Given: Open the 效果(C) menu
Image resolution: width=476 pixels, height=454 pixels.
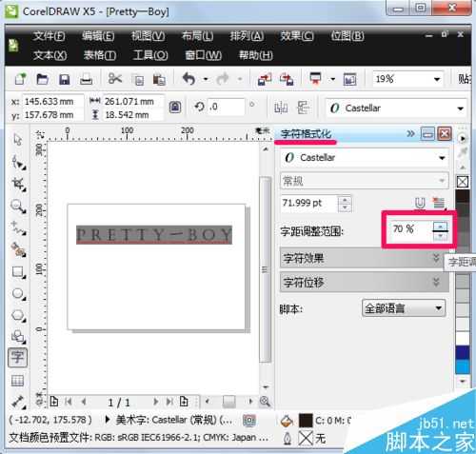Looking at the screenshot, I should coord(297,36).
